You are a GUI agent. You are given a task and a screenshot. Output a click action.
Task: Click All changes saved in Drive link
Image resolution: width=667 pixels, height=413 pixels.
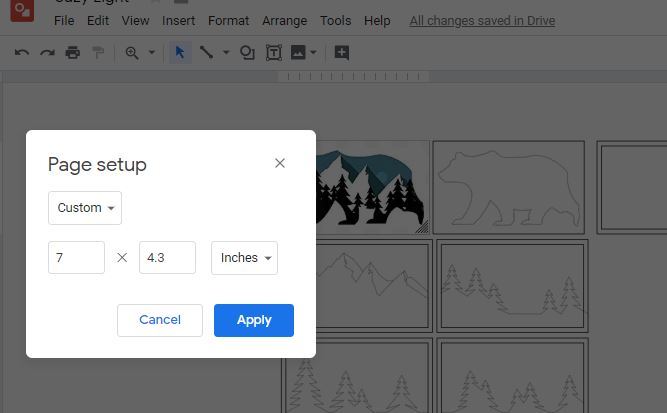[x=482, y=20]
